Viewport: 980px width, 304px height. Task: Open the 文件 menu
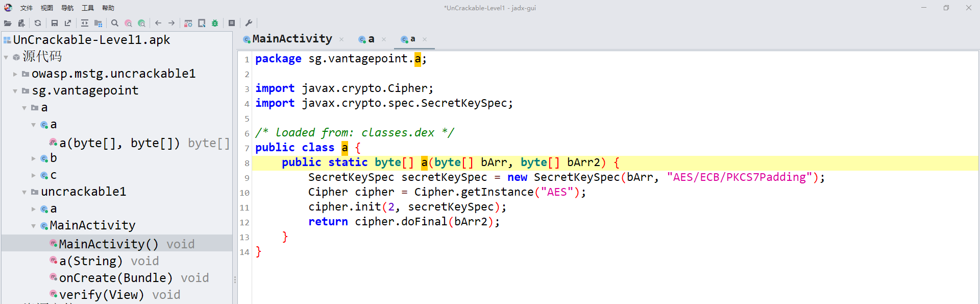(x=27, y=8)
